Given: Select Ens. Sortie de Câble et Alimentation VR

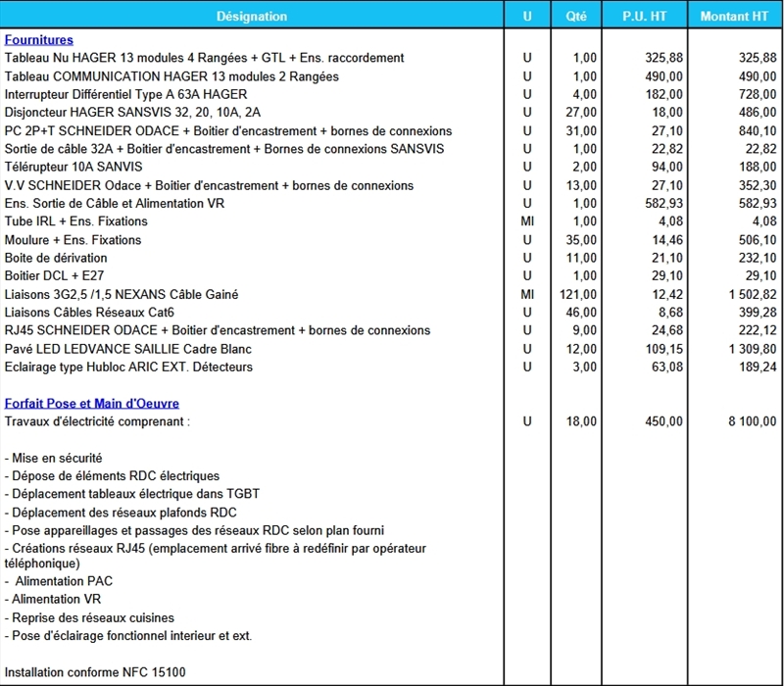Looking at the screenshot, I should coord(115,204).
